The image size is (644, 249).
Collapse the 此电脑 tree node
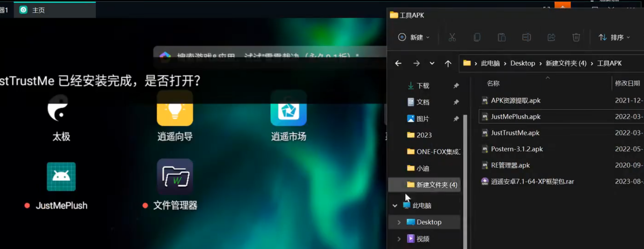coord(395,206)
